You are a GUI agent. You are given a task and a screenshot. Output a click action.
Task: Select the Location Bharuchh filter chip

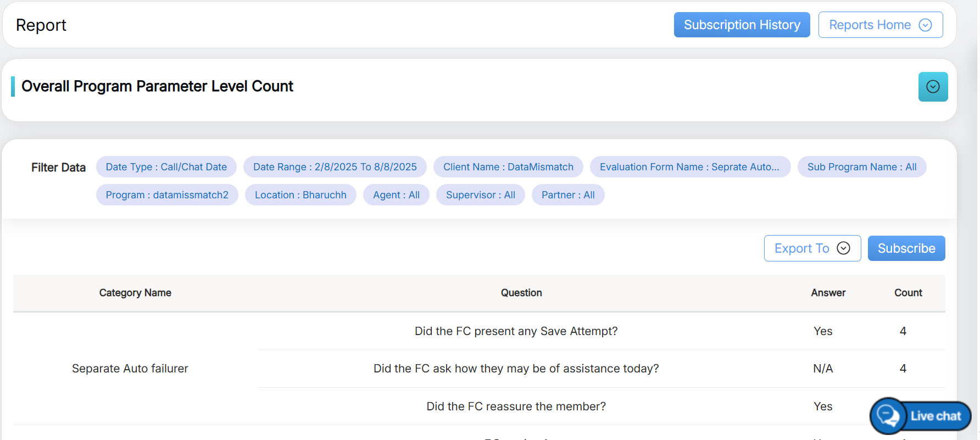click(x=300, y=195)
